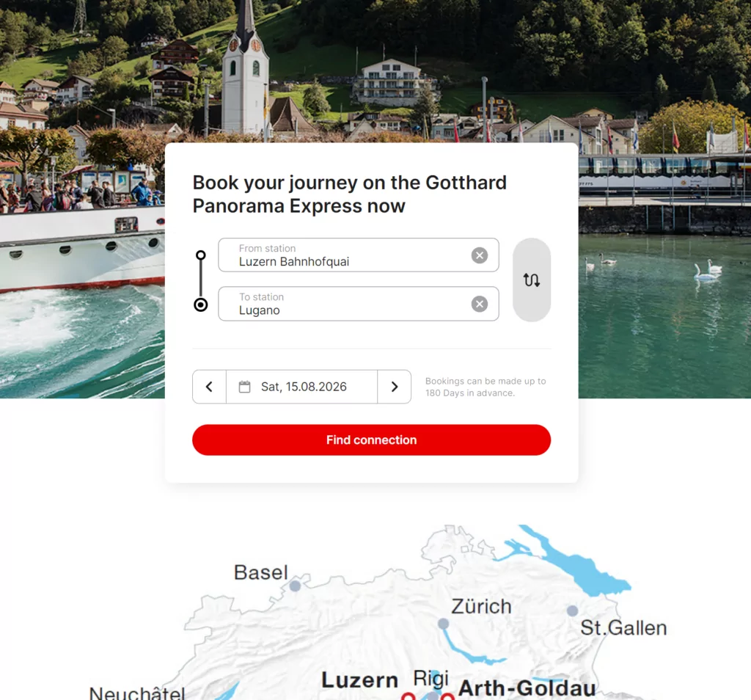Click the lakeside village hero photo
Image resolution: width=751 pixels, height=700 pixels.
pyautogui.click(x=375, y=72)
